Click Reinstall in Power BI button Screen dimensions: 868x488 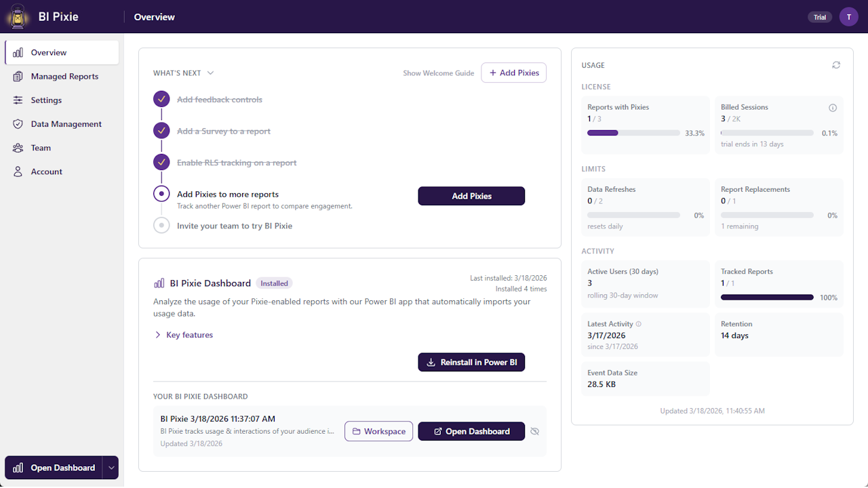[x=471, y=363]
